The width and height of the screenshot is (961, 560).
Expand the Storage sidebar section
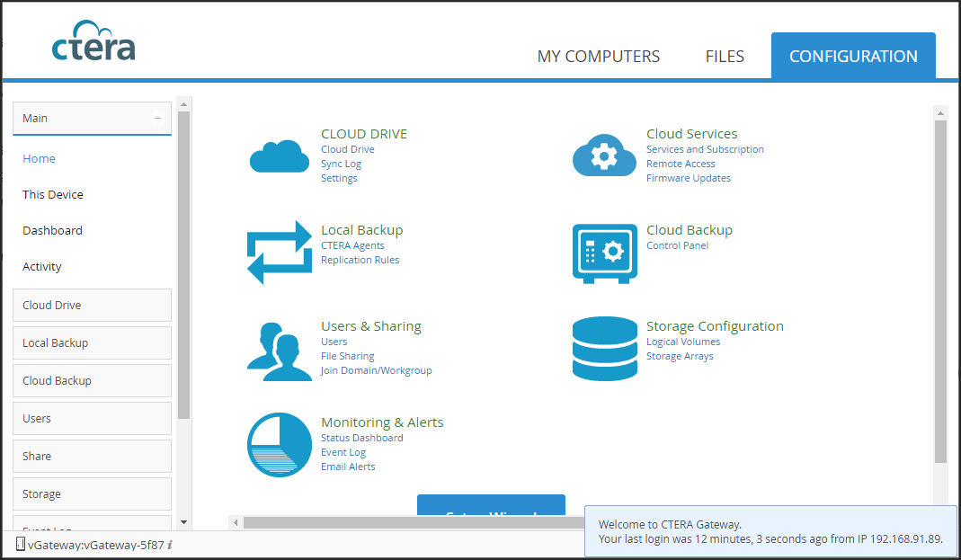[92, 493]
